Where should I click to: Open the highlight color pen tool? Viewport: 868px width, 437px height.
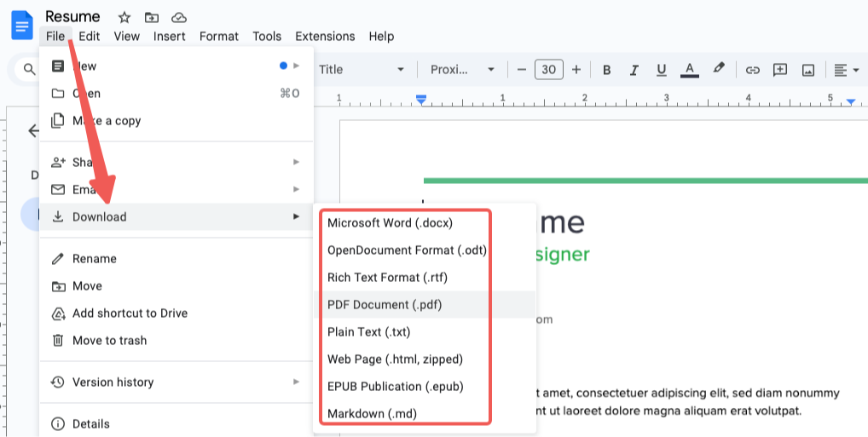pyautogui.click(x=719, y=69)
